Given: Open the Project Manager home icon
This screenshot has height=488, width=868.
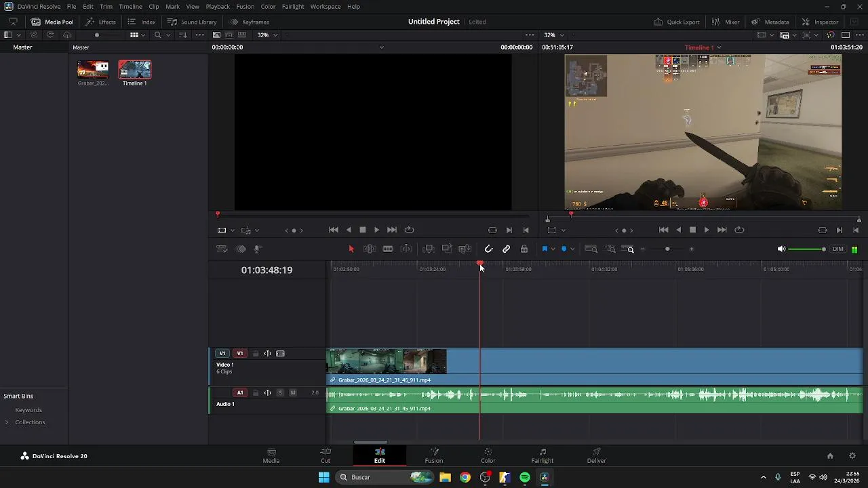Looking at the screenshot, I should (x=830, y=456).
